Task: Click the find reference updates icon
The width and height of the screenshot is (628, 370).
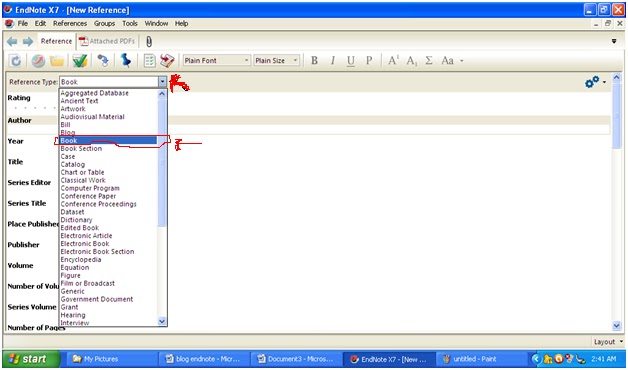Action: coord(103,61)
